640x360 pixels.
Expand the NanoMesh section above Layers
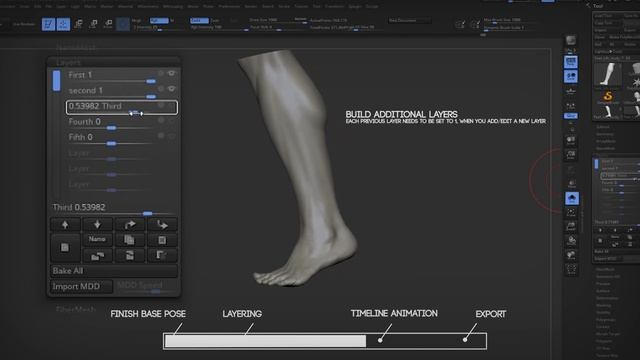point(76,48)
